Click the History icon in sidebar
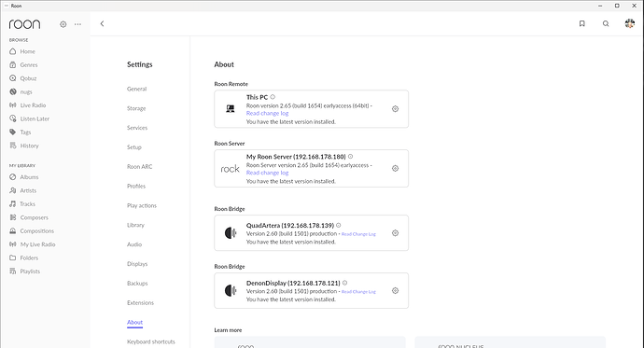This screenshot has height=348, width=644. coord(13,146)
